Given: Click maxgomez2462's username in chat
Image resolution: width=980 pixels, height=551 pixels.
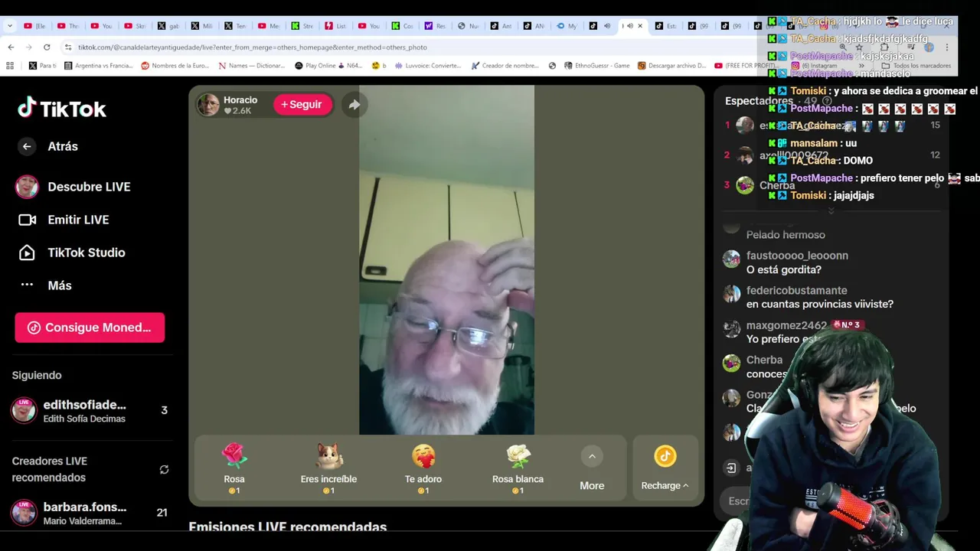Looking at the screenshot, I should point(786,326).
